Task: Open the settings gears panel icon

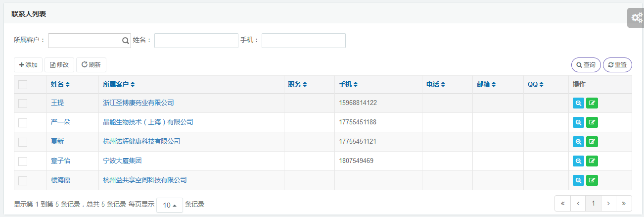Action: tap(636, 18)
